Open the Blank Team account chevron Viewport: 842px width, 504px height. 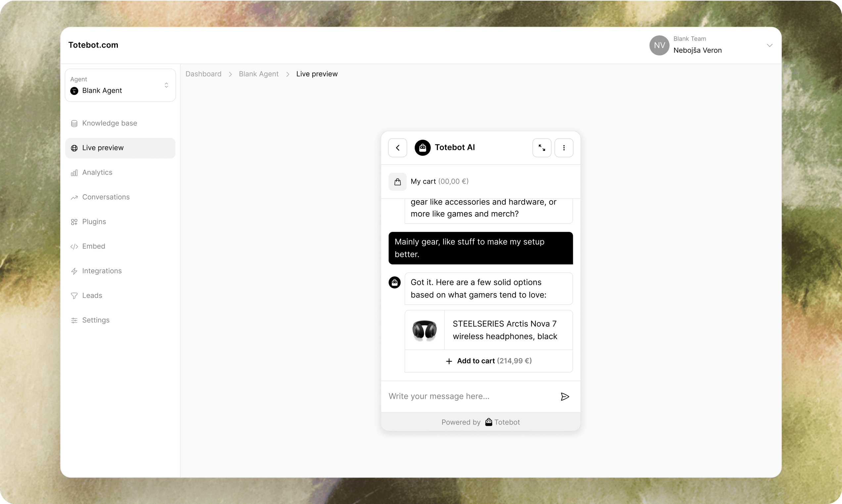click(x=769, y=45)
